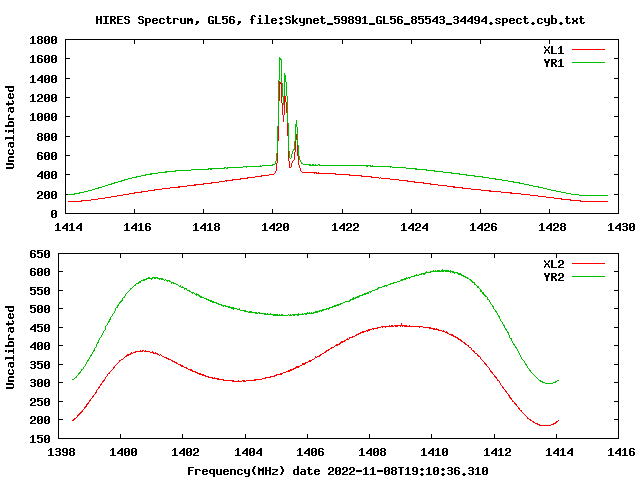Click the 1418 x-axis tick label
This screenshot has width=640, height=480.
[206, 227]
